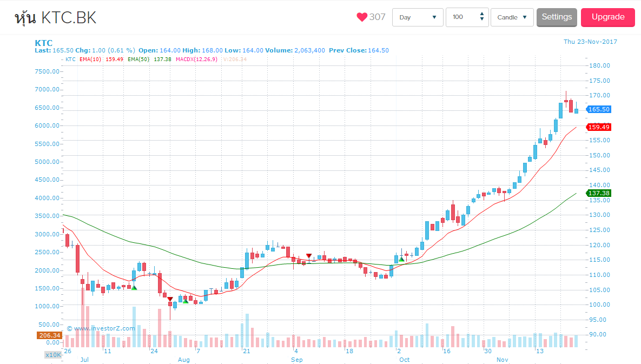Open the Settings button
The width and height of the screenshot is (641, 364).
(x=557, y=17)
